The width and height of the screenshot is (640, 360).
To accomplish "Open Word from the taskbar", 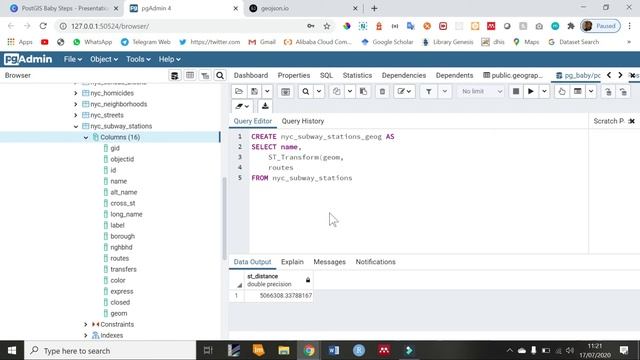I will (x=334, y=351).
